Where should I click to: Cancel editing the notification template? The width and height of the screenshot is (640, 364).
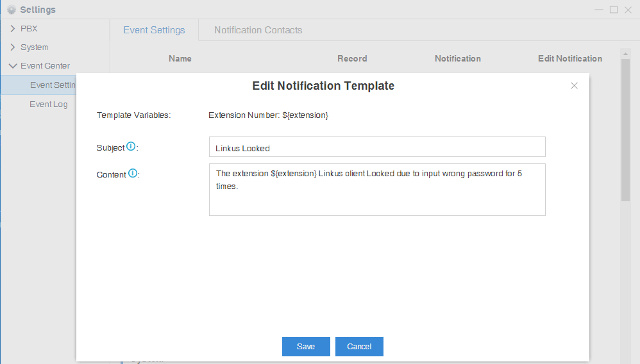pyautogui.click(x=359, y=347)
